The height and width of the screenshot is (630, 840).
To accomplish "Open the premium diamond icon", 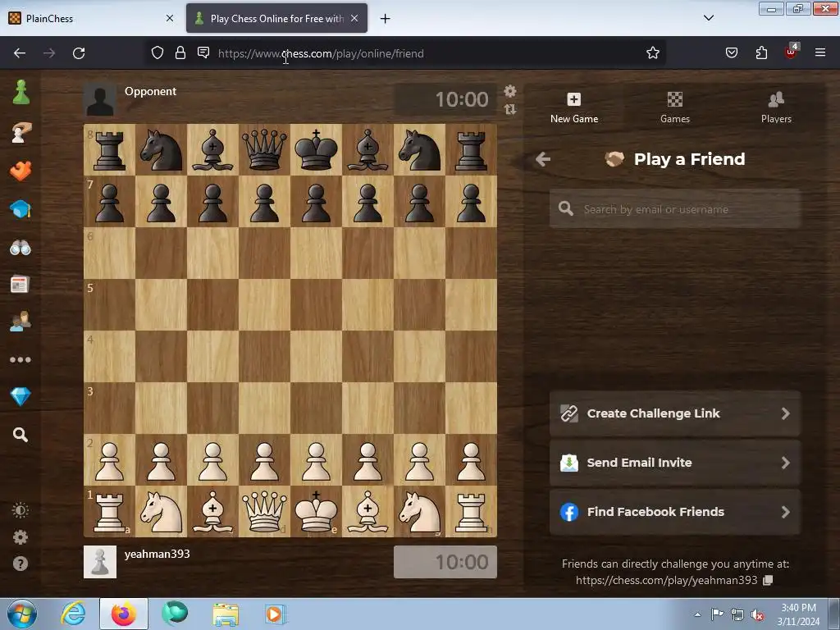I will coord(21,396).
